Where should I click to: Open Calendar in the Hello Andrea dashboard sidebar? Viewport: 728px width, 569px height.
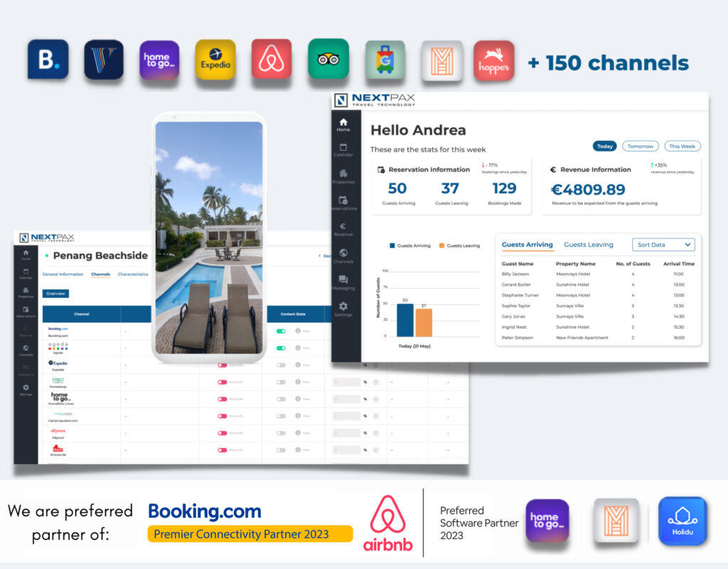tap(343, 150)
